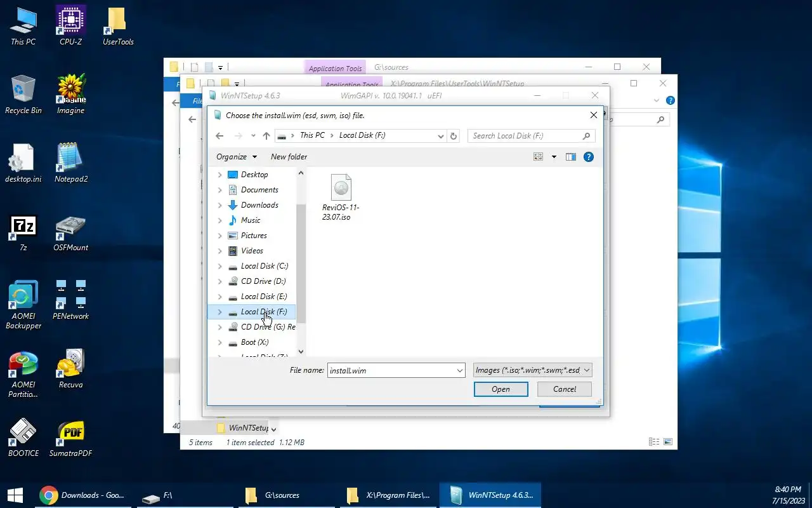Open BOOTICE shortcut
The width and height of the screenshot is (812, 508).
23,438
